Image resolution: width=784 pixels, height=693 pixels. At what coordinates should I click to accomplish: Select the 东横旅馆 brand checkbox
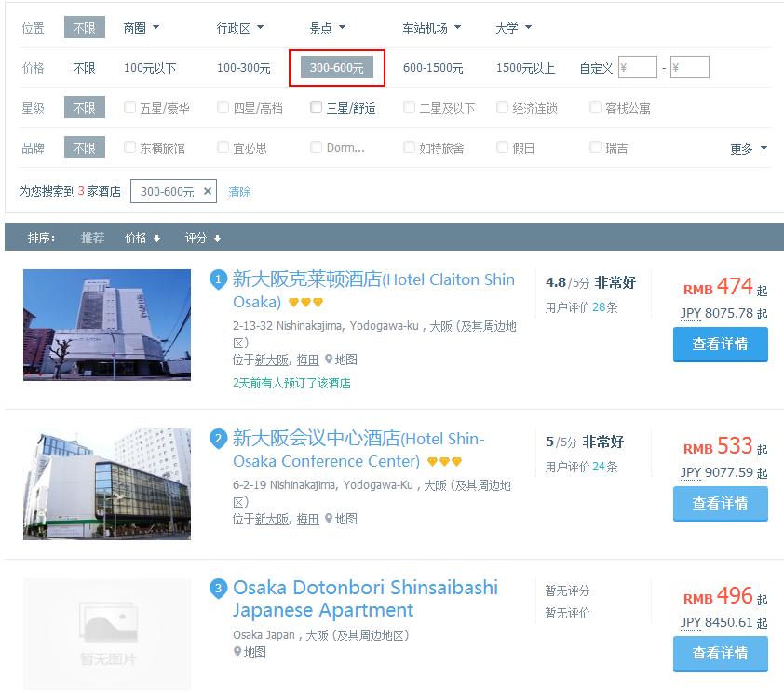[x=128, y=147]
